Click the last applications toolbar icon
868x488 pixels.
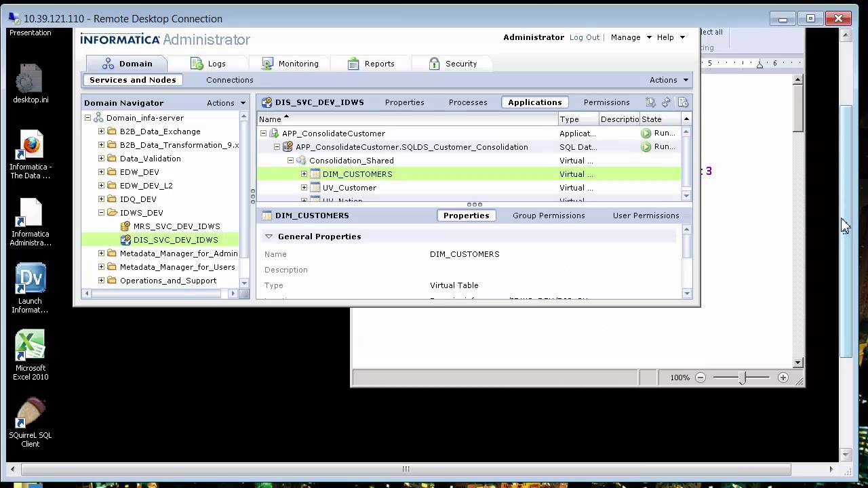(683, 102)
